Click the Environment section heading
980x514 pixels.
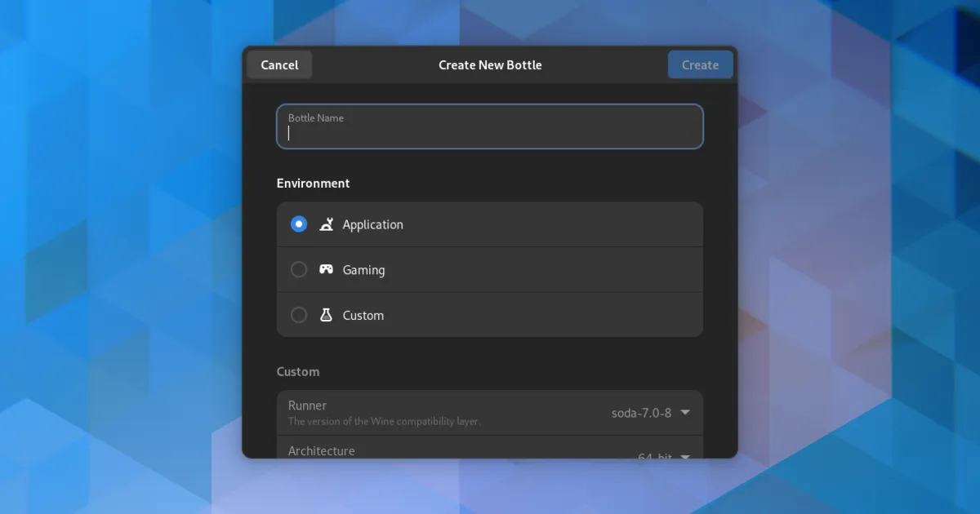click(x=313, y=184)
